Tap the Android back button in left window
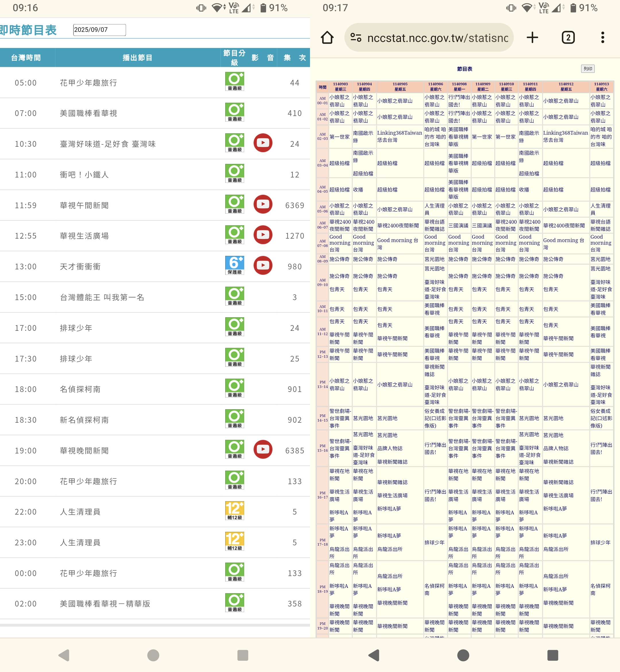 point(64,655)
